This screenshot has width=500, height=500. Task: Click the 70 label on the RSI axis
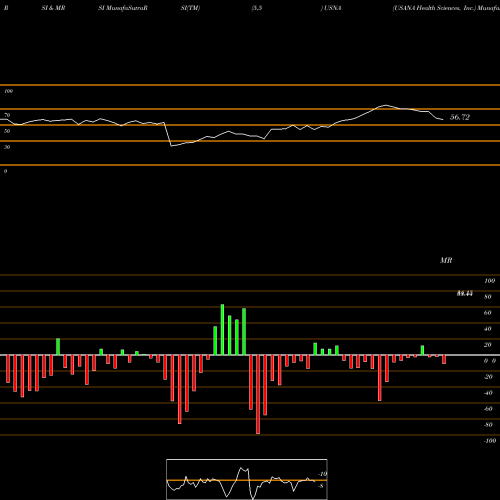pyautogui.click(x=7, y=115)
